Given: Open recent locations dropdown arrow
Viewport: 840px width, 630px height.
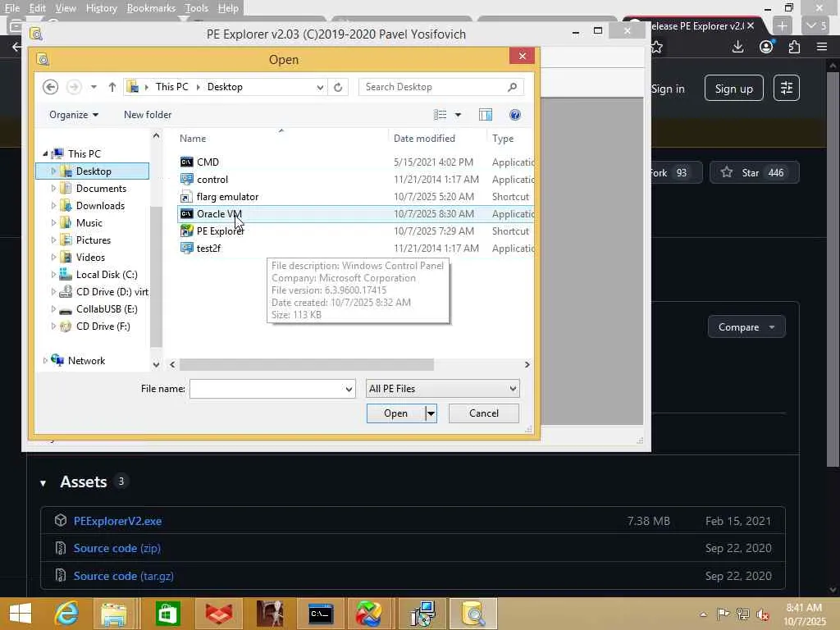Looking at the screenshot, I should (x=94, y=87).
